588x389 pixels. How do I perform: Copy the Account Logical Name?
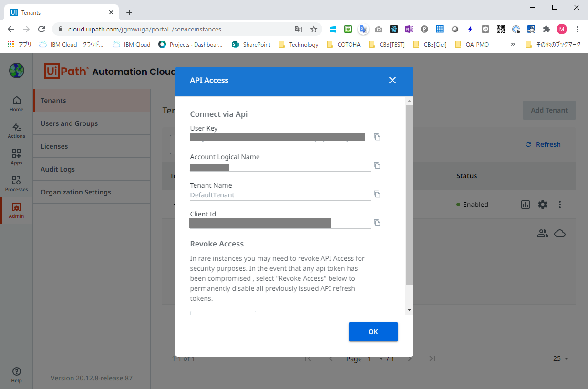(377, 166)
